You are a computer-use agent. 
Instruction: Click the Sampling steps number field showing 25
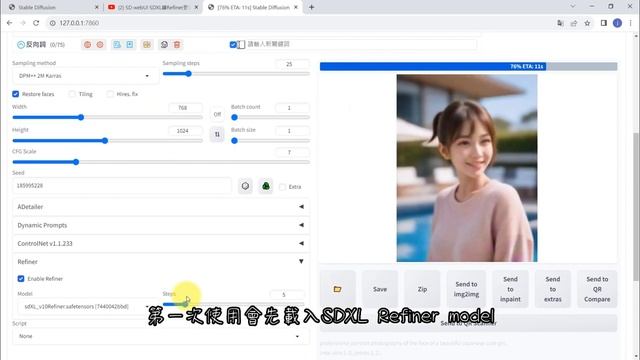click(x=292, y=64)
